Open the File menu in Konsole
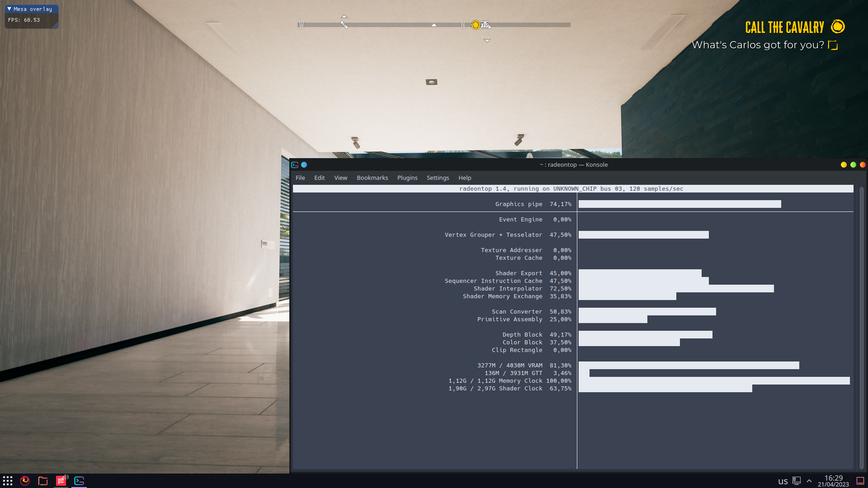The height and width of the screenshot is (488, 868). pyautogui.click(x=300, y=178)
